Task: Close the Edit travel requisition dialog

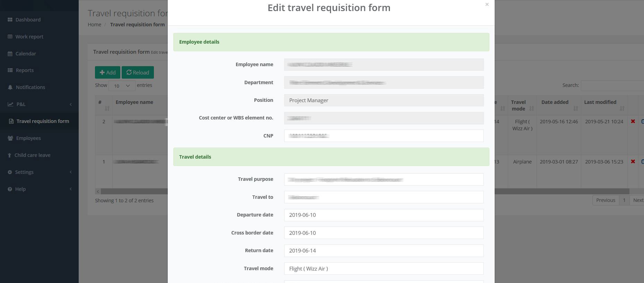Action: coord(487,5)
